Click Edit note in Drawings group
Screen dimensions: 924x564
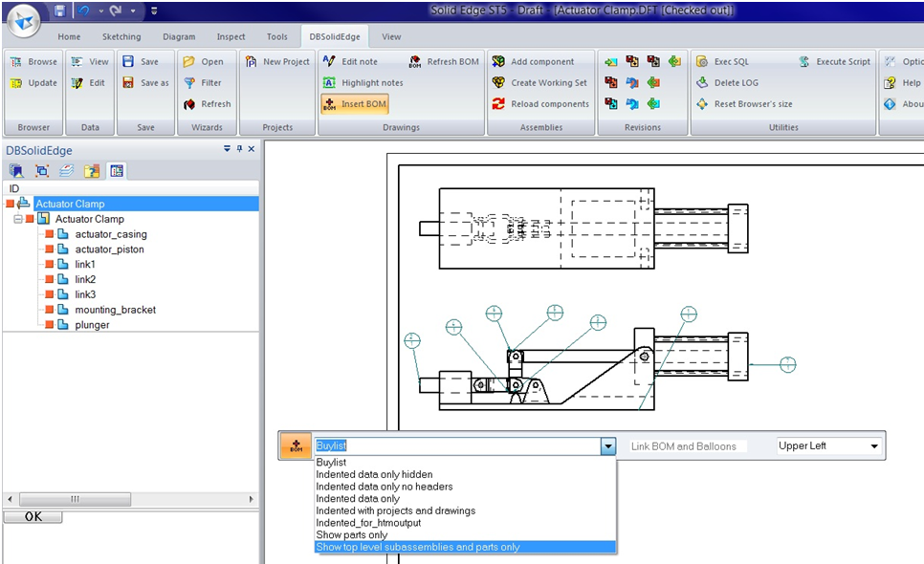click(x=351, y=62)
